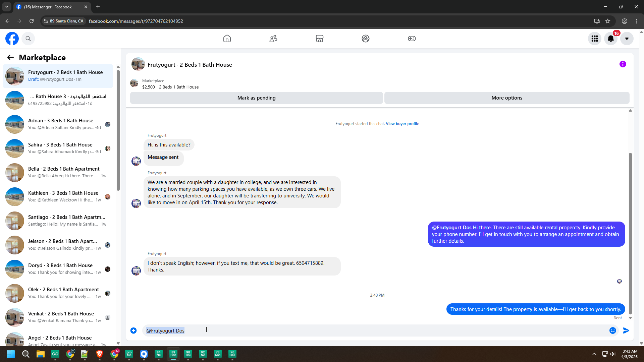Screen dimensions: 644x362
Task: Open a new browser tab
Action: 98,7
